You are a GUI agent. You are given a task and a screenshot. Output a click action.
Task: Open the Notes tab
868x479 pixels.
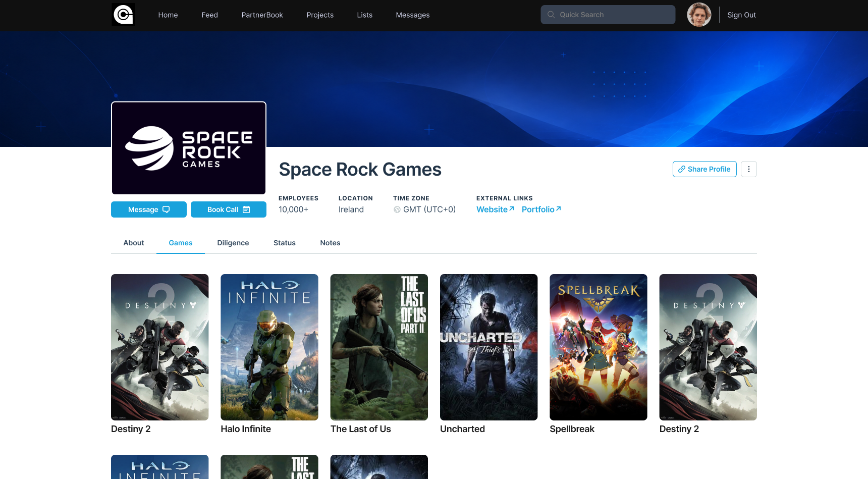330,243
